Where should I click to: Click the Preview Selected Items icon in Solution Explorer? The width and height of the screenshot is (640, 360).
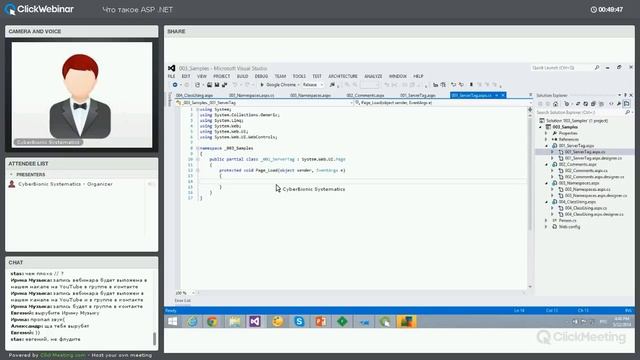click(x=627, y=104)
